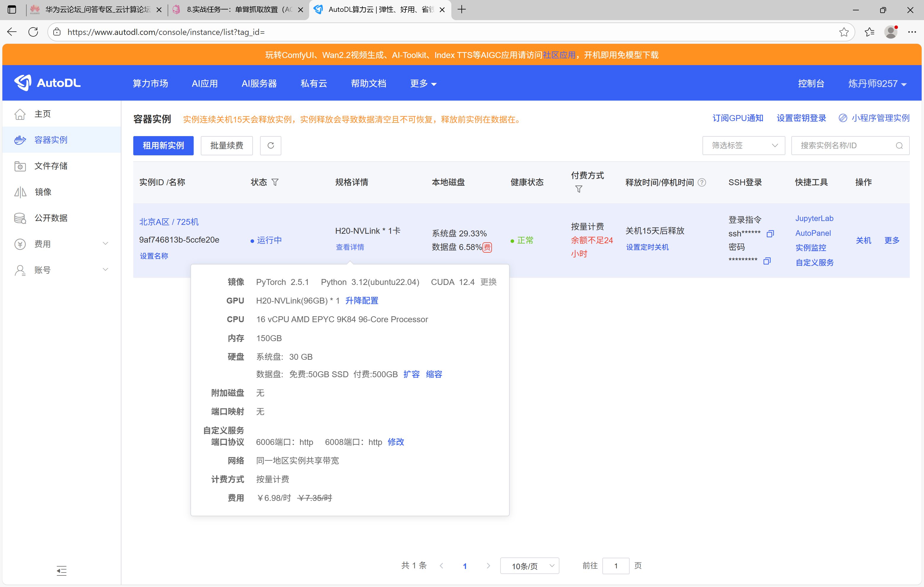Viewport: 924px width, 587px height.
Task: Collapse the sidebar with bottom icon
Action: 61,570
